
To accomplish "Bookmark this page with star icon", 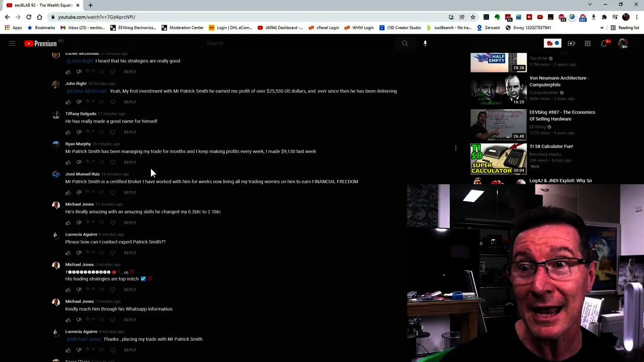I will (473, 17).
